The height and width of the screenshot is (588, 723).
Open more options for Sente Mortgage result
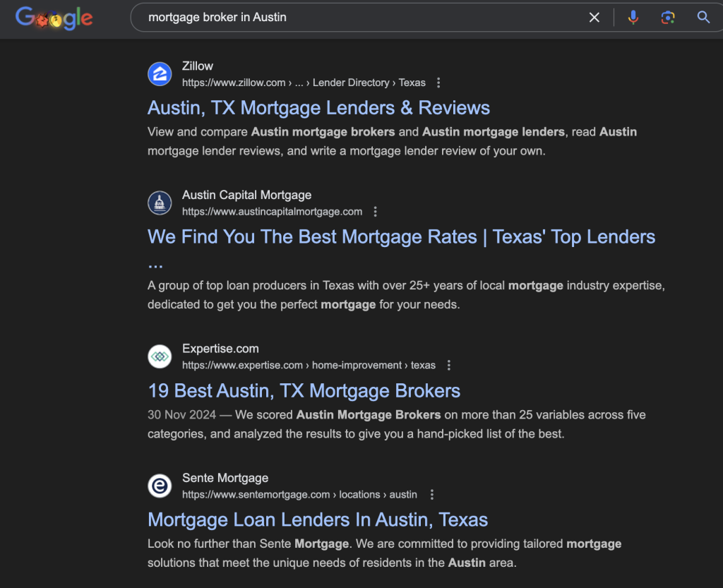[432, 495]
